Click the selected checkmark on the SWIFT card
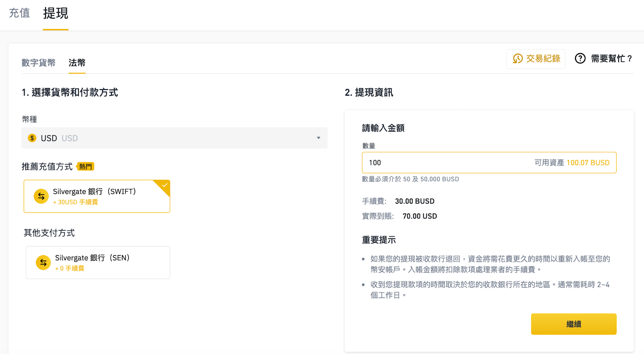Screen dimensions: 644x354 pyautogui.click(x=164, y=185)
